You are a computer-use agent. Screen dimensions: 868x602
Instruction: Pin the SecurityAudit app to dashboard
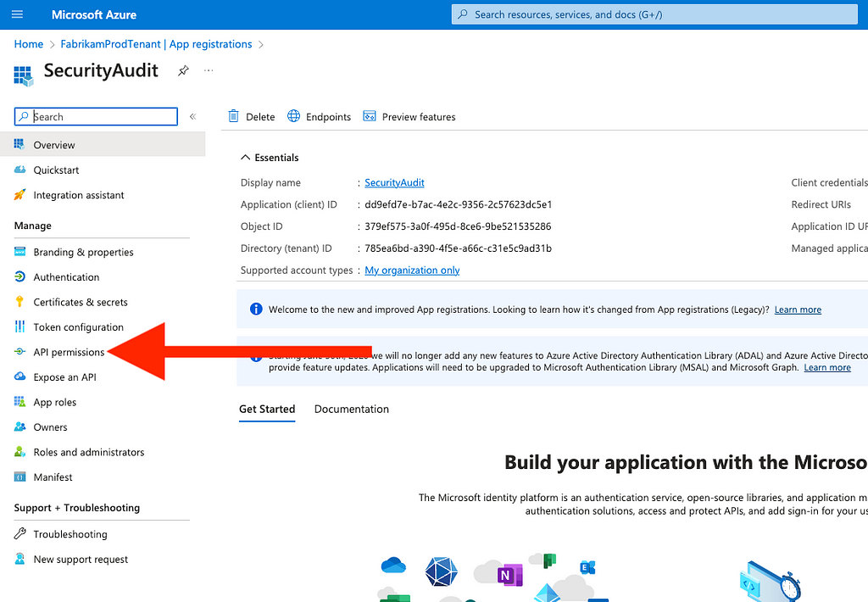[183, 71]
